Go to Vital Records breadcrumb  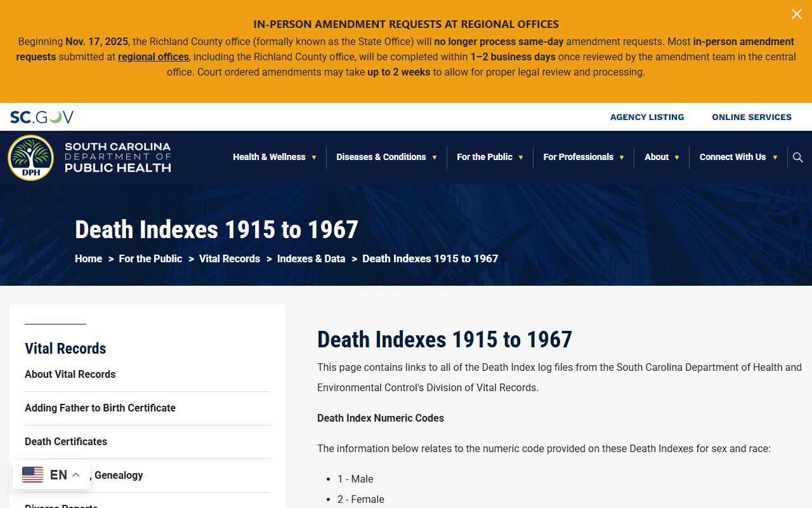point(230,258)
